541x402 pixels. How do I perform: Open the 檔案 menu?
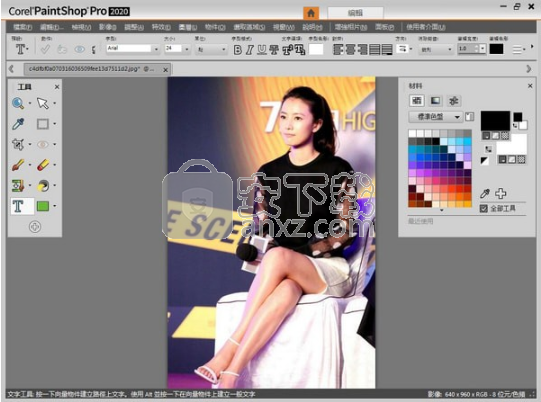tap(22, 27)
